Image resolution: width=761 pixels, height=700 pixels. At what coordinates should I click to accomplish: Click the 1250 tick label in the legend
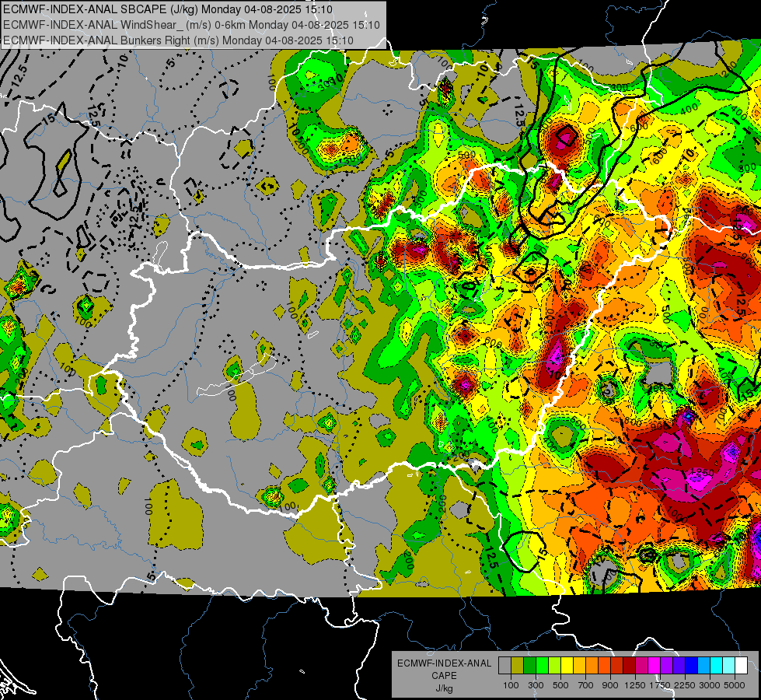[x=635, y=685]
